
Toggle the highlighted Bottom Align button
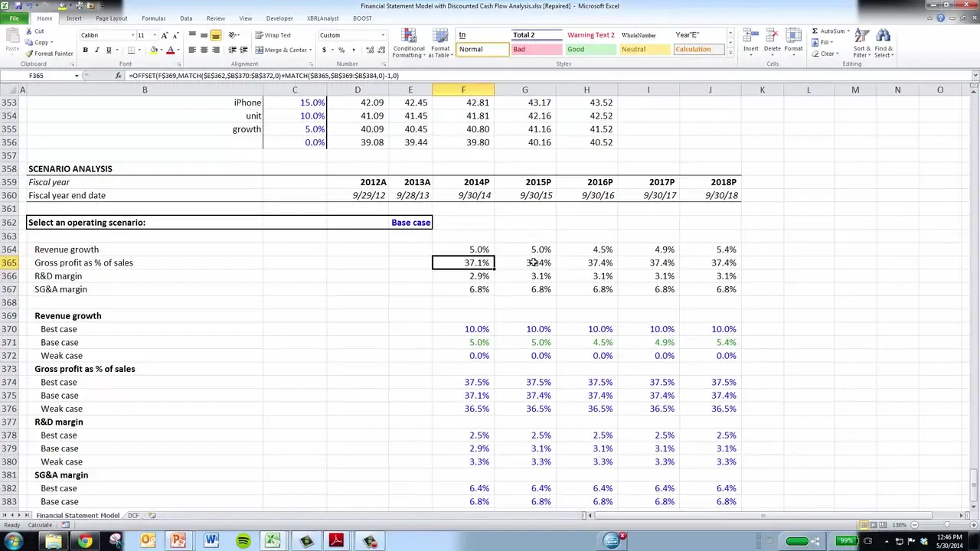(215, 35)
